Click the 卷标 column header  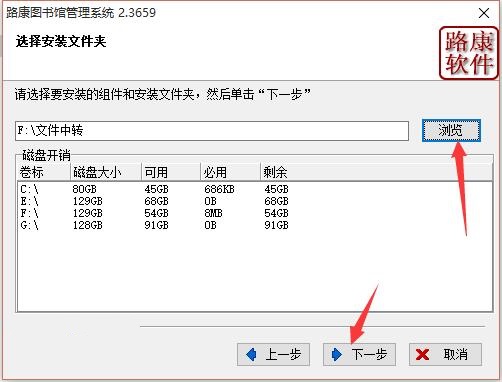point(44,172)
